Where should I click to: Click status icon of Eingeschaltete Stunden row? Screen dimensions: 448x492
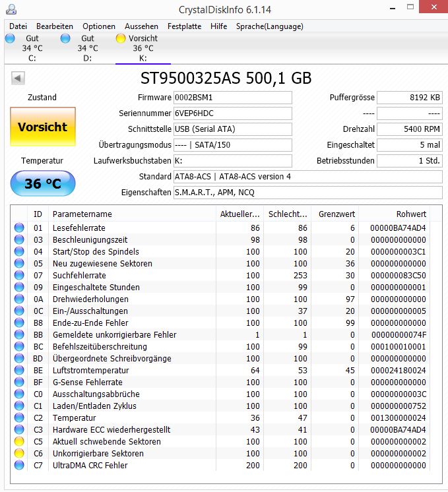tap(19, 287)
